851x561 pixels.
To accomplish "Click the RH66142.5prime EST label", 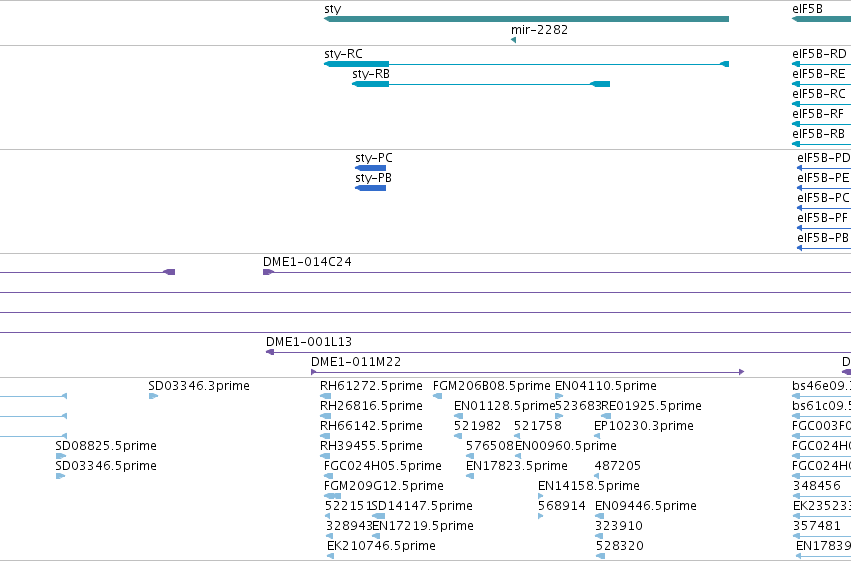I will [x=371, y=426].
